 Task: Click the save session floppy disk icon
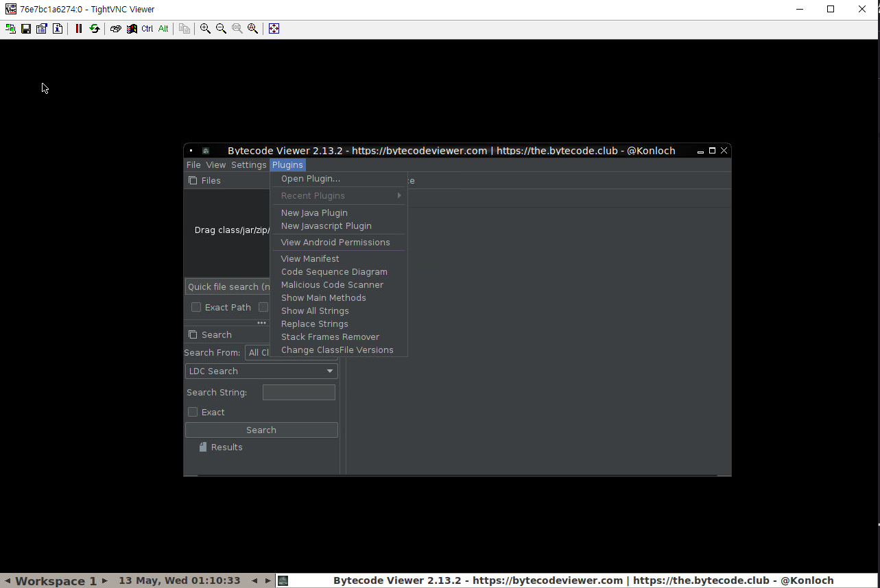tap(26, 29)
